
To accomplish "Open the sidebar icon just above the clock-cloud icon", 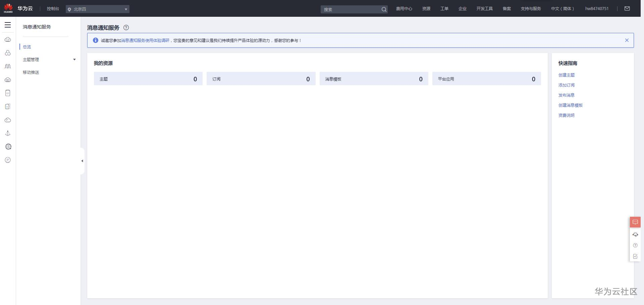I will tap(8, 107).
